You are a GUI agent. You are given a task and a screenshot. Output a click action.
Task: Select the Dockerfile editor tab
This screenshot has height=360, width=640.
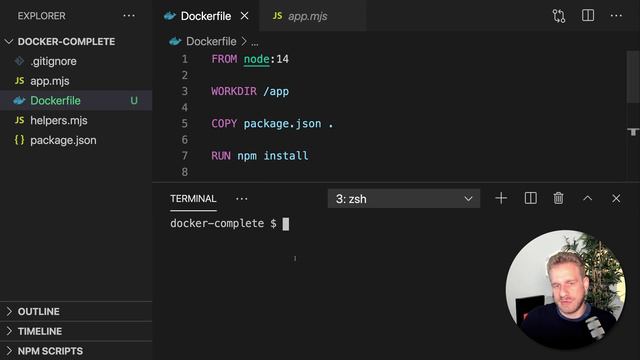206,16
